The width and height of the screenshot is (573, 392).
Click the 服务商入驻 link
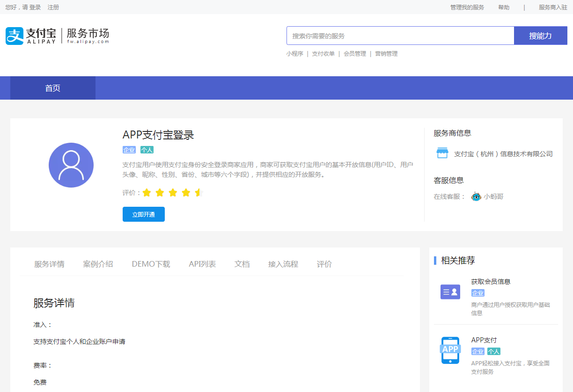[553, 7]
